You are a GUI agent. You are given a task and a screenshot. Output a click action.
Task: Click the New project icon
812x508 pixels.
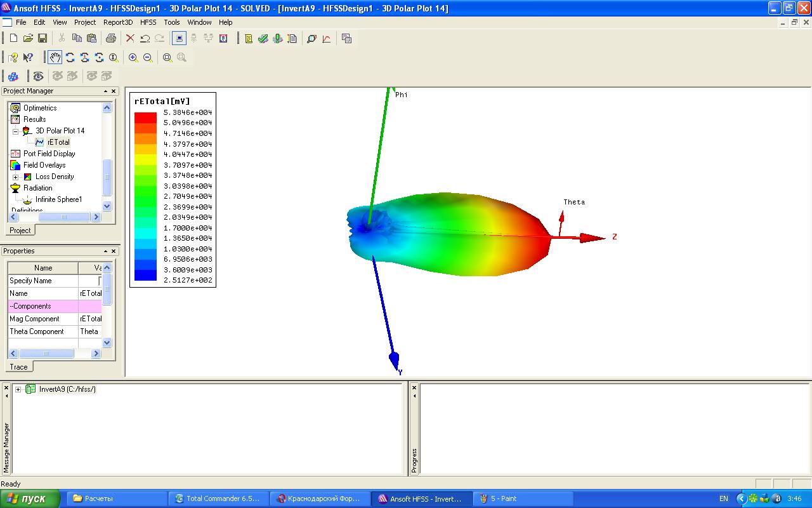tap(13, 39)
